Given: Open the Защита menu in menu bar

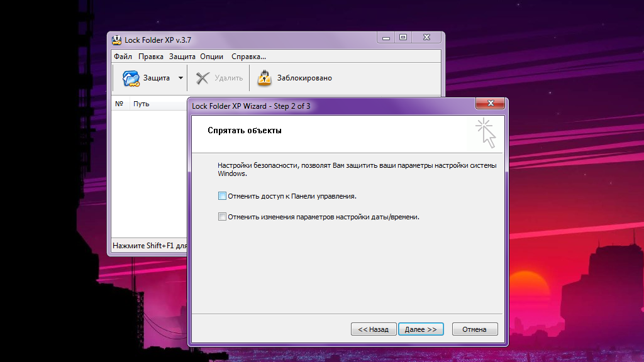Looking at the screenshot, I should coord(182,57).
